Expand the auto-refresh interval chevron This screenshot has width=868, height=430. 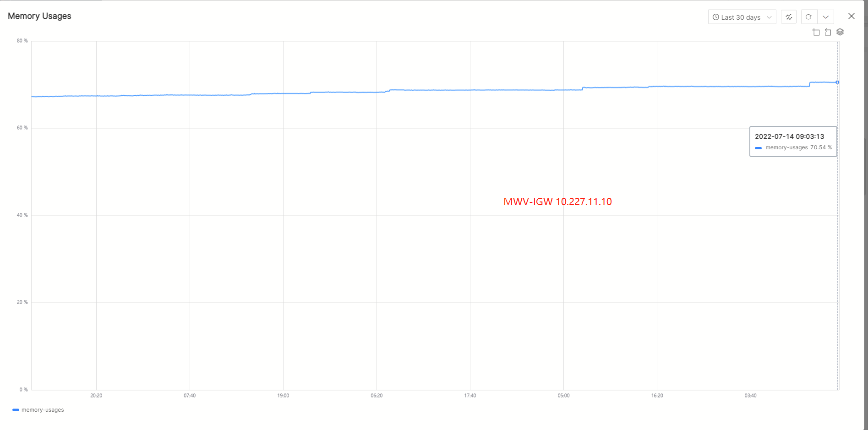click(825, 17)
